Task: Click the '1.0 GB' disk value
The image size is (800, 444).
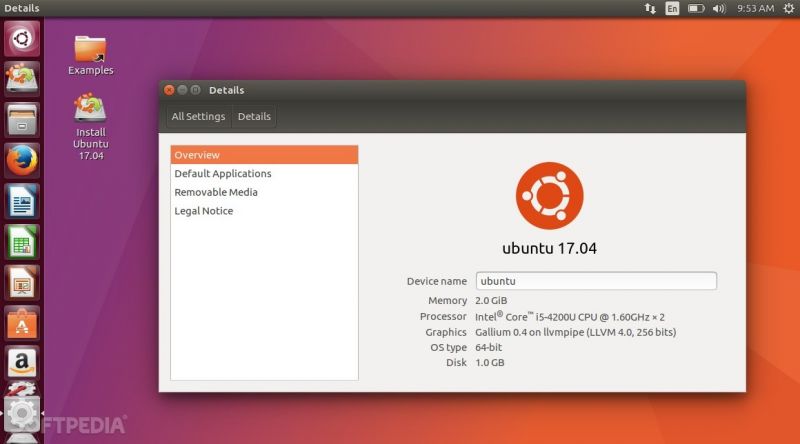Action: (490, 363)
